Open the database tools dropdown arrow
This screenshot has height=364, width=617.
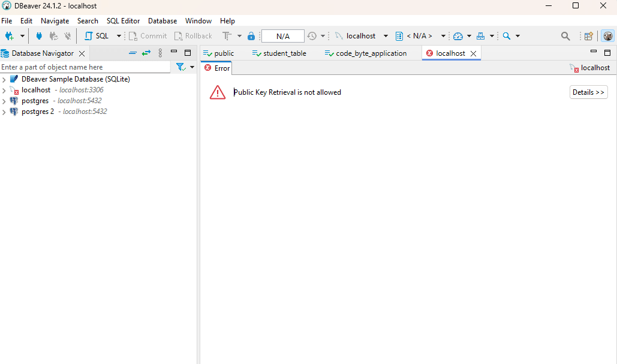[x=492, y=36]
